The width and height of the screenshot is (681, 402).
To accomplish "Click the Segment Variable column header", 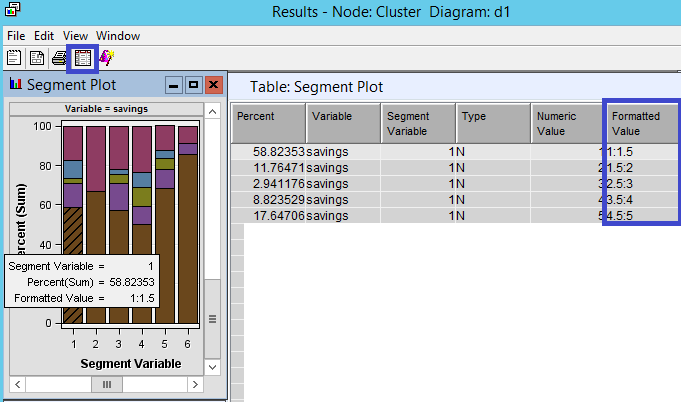I will coord(419,123).
